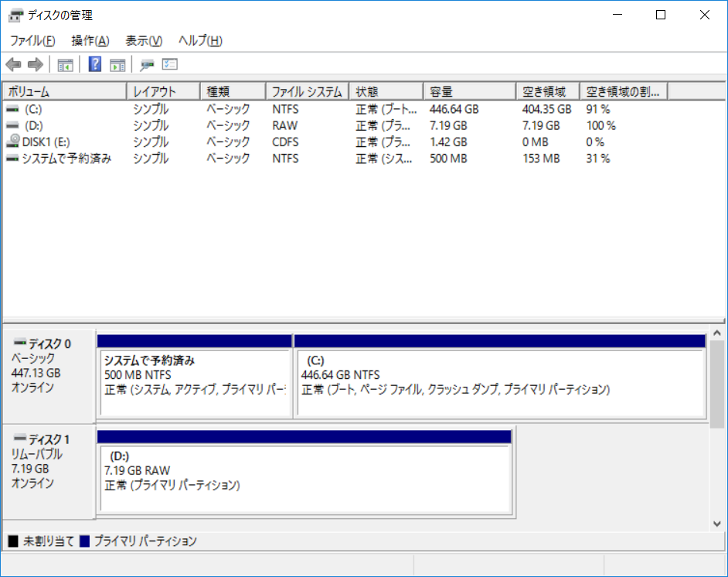Click the Back arrow toolbar icon
728x577 pixels.
point(13,64)
